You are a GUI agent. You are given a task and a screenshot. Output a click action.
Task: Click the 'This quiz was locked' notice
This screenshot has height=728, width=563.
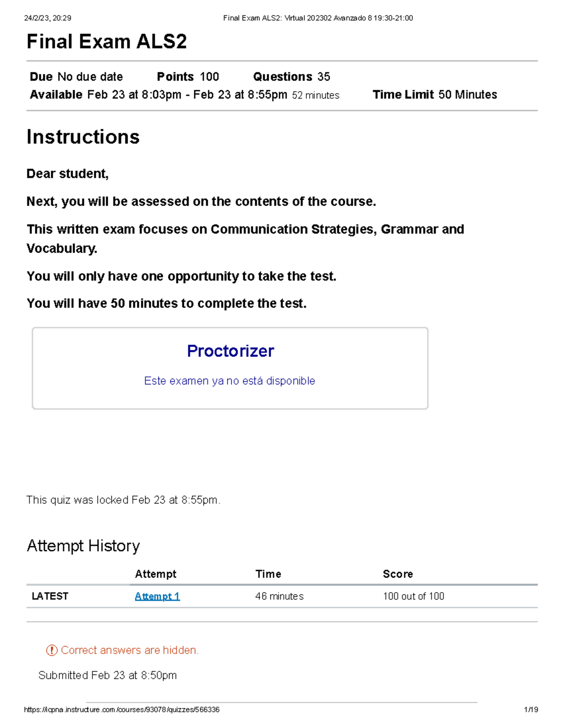pos(123,500)
